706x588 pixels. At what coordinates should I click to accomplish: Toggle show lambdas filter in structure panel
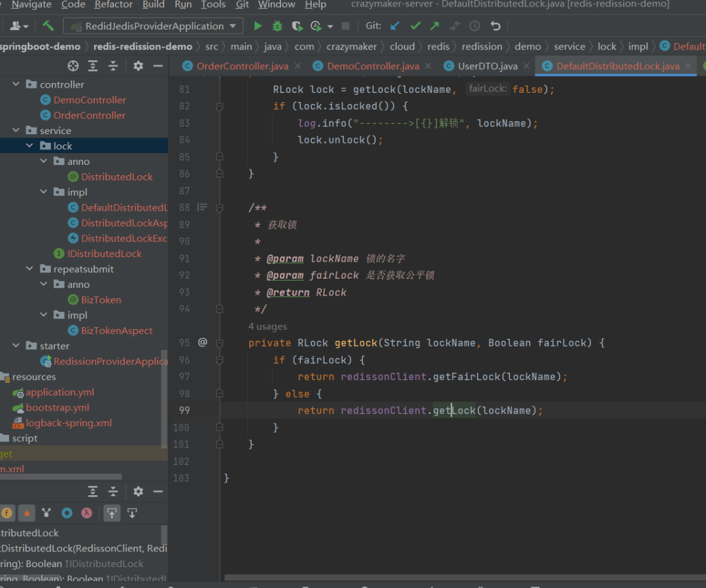[x=86, y=513]
